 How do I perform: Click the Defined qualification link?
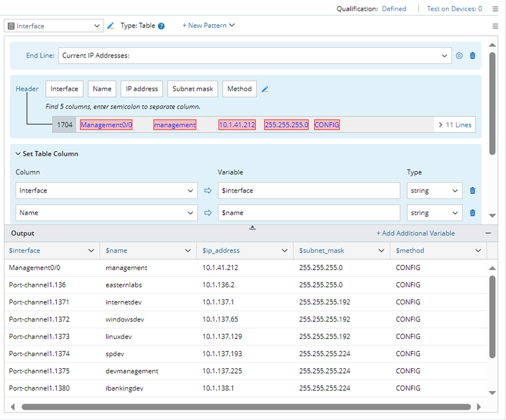click(394, 9)
